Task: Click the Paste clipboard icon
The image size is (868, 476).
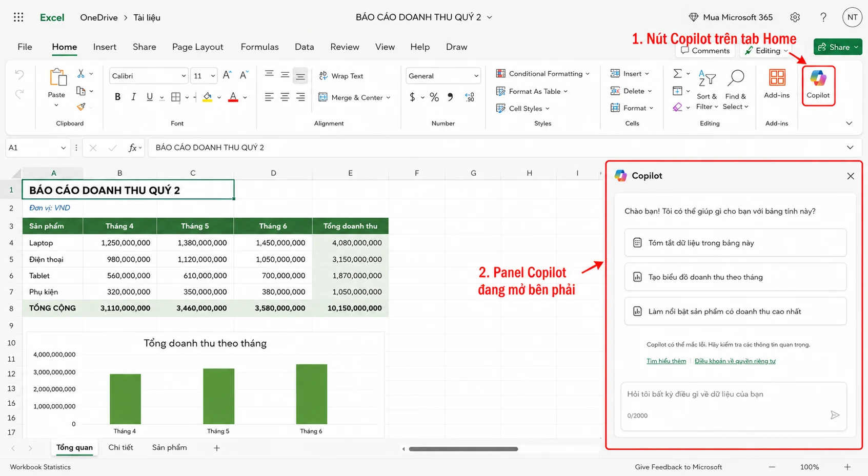Action: click(x=58, y=77)
